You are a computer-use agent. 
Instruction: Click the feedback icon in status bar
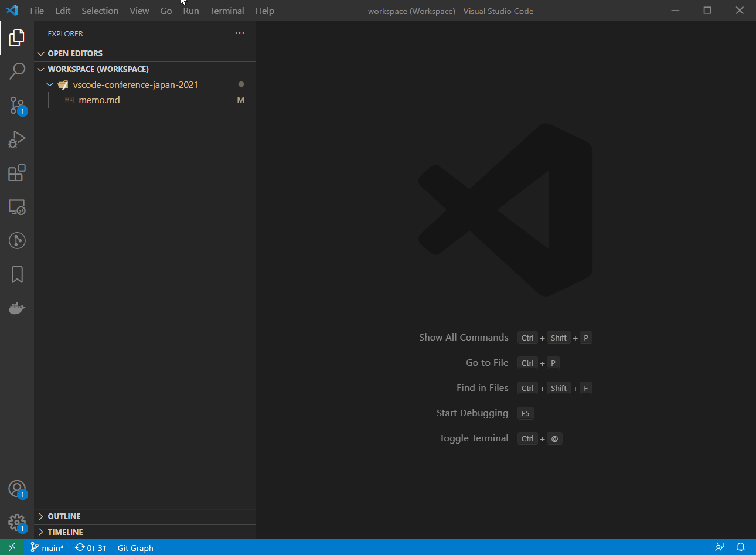coord(720,547)
